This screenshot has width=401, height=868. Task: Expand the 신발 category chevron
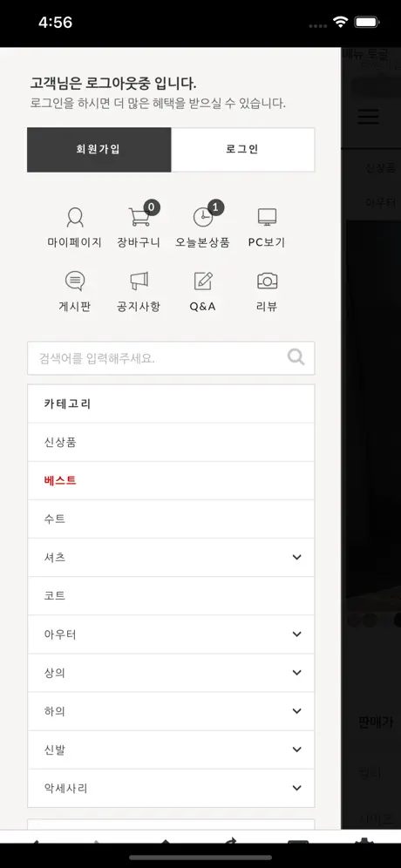(x=297, y=749)
